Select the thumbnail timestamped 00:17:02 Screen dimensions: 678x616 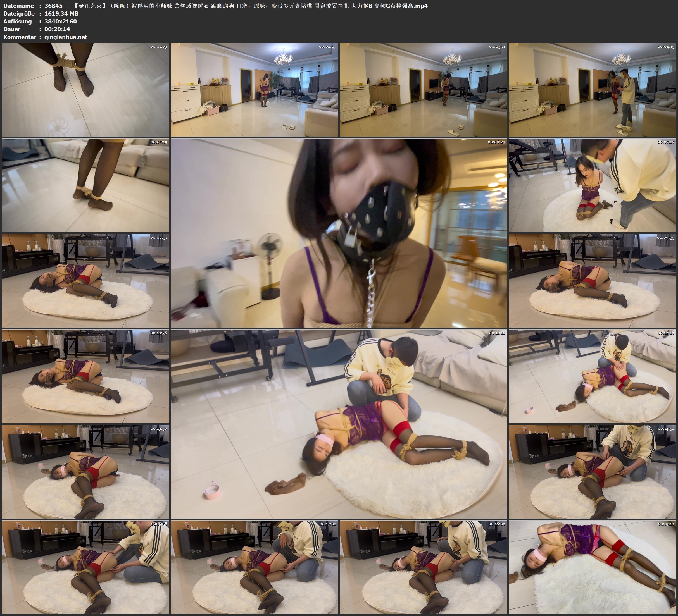point(254,567)
